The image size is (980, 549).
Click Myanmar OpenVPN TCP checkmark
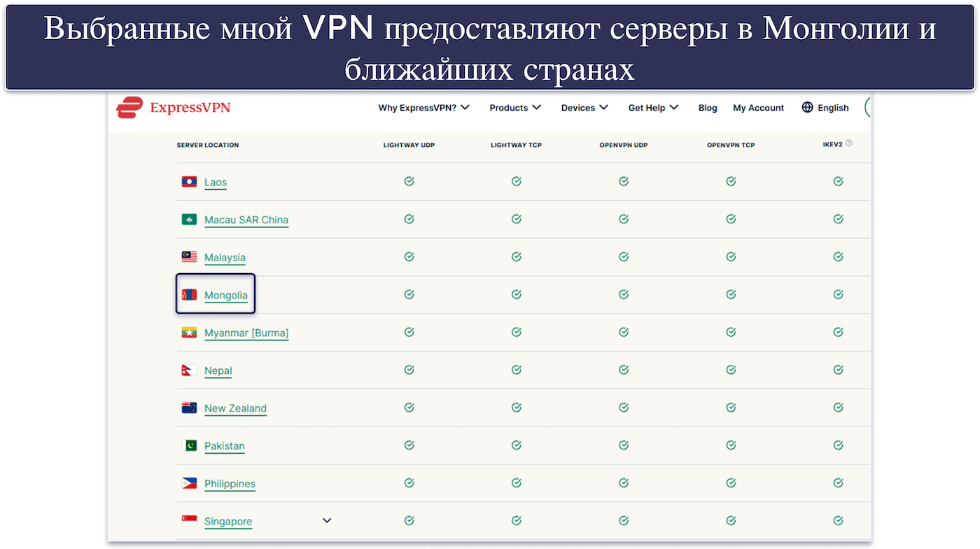click(731, 333)
